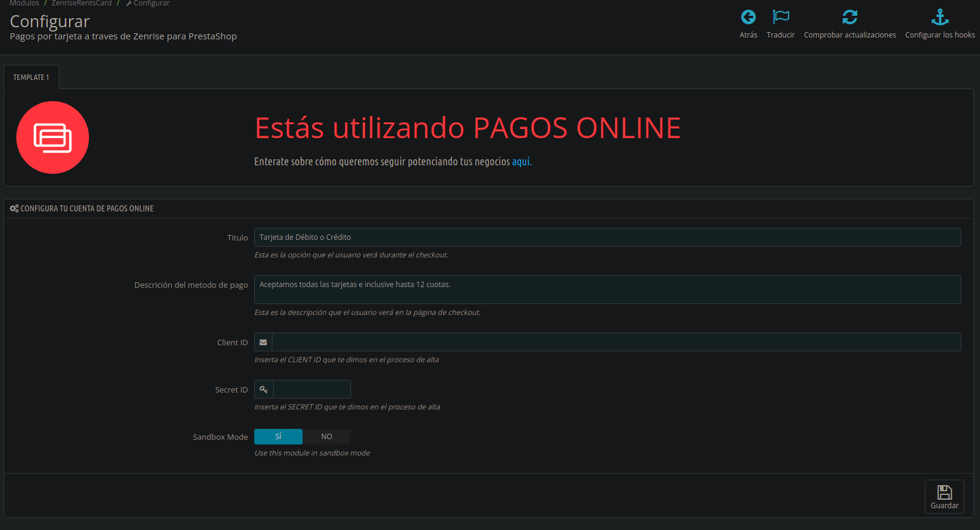Focus the Titulo input field
The width and height of the screenshot is (980, 530).
click(x=608, y=237)
